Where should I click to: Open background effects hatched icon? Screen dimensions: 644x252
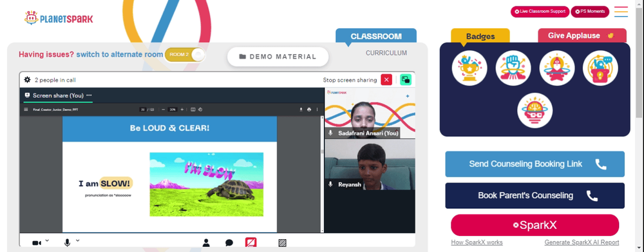pyautogui.click(x=282, y=242)
